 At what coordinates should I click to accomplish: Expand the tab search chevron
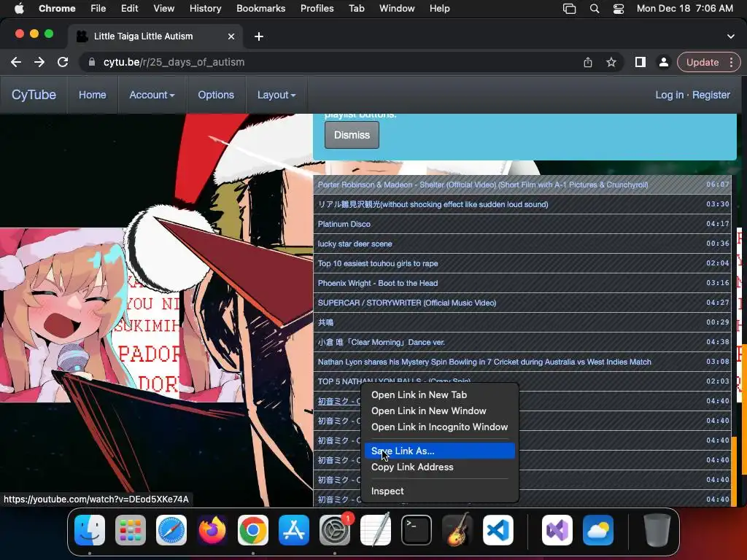[730, 36]
